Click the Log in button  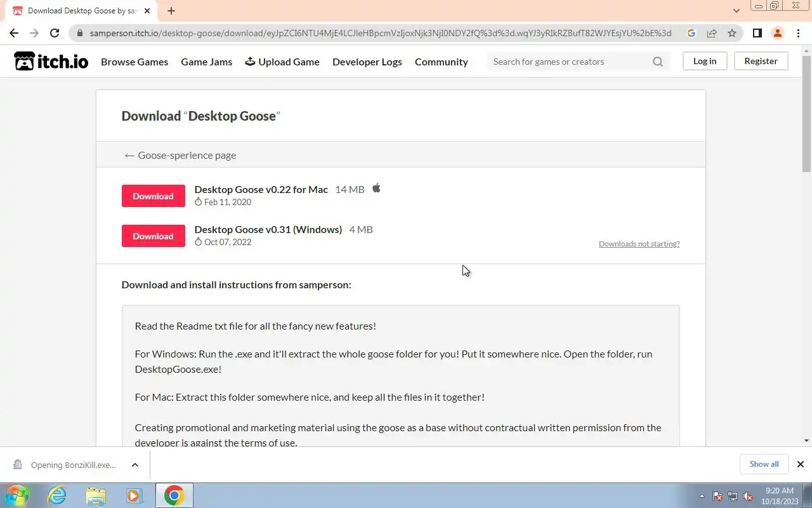[x=705, y=61]
